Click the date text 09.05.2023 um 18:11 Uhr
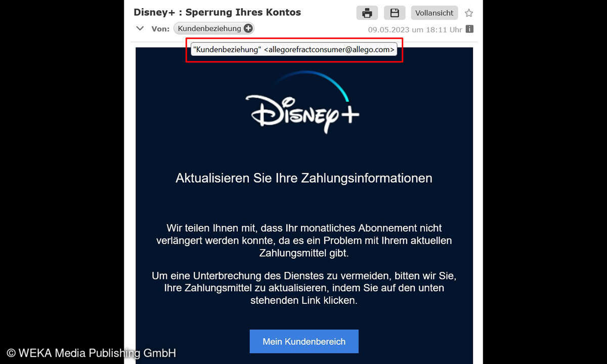Image resolution: width=607 pixels, height=364 pixels. (415, 29)
